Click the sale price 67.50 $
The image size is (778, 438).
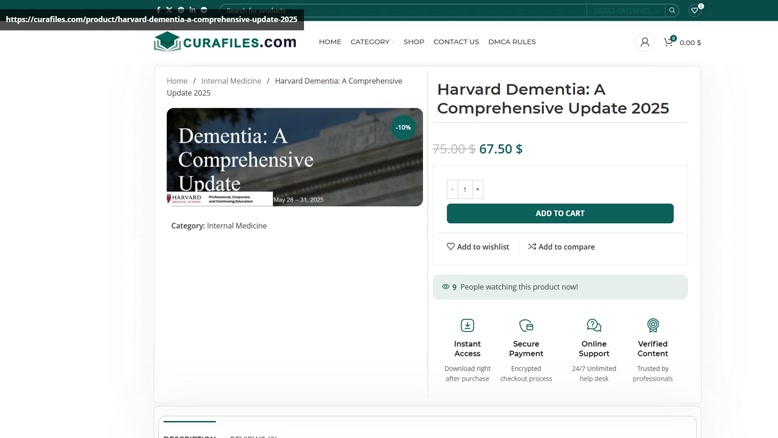[501, 149]
